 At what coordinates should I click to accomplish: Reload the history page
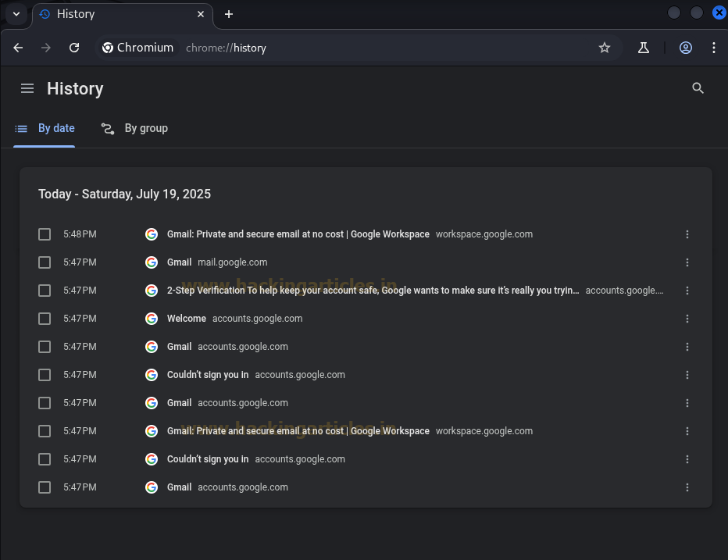click(74, 48)
